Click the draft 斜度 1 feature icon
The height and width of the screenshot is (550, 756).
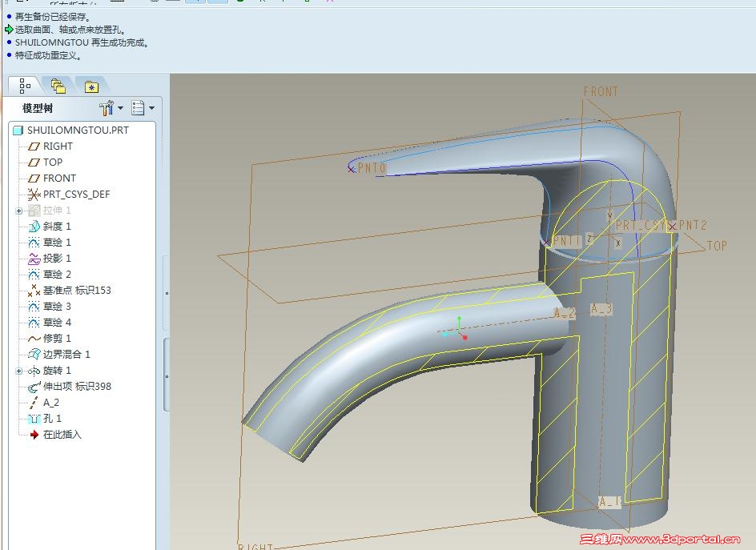point(34,226)
